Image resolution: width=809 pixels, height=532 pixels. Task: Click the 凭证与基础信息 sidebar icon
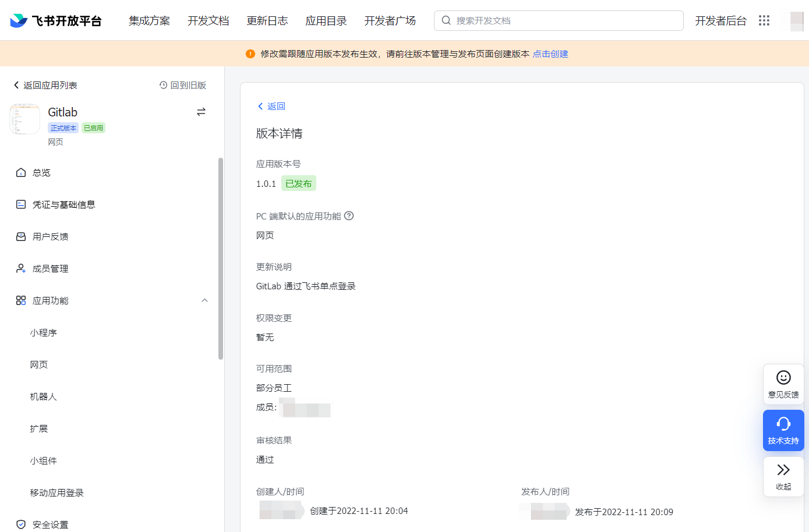[x=21, y=204]
